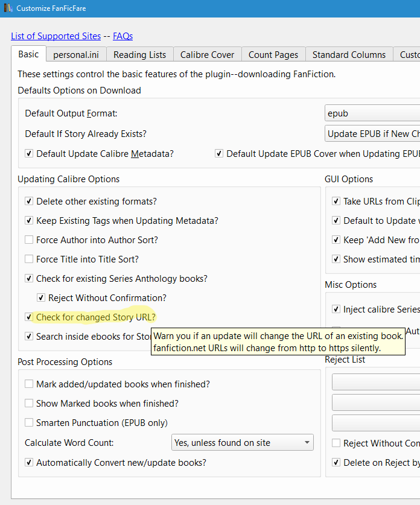Toggle Keep Existing Tags when Updating Metadata

click(x=29, y=221)
